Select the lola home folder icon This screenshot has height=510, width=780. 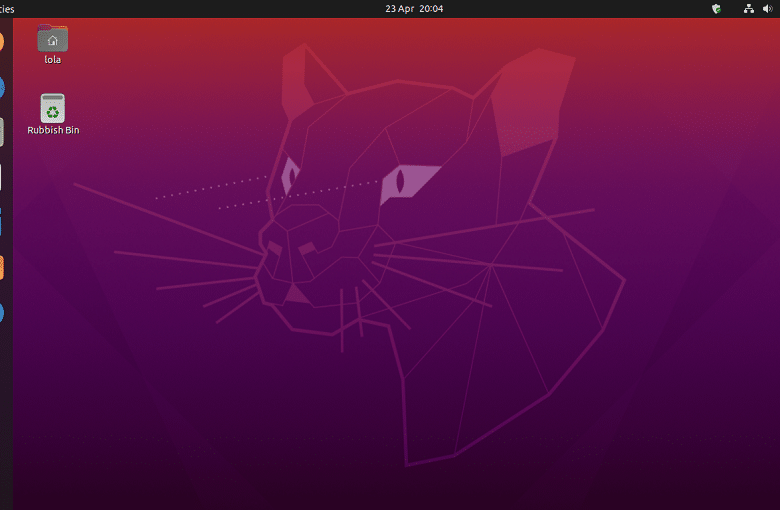click(52, 38)
